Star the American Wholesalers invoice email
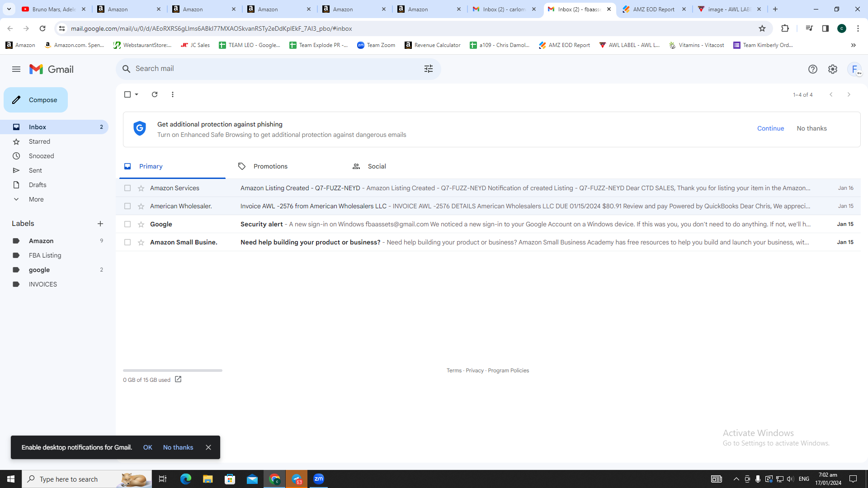 [141, 206]
